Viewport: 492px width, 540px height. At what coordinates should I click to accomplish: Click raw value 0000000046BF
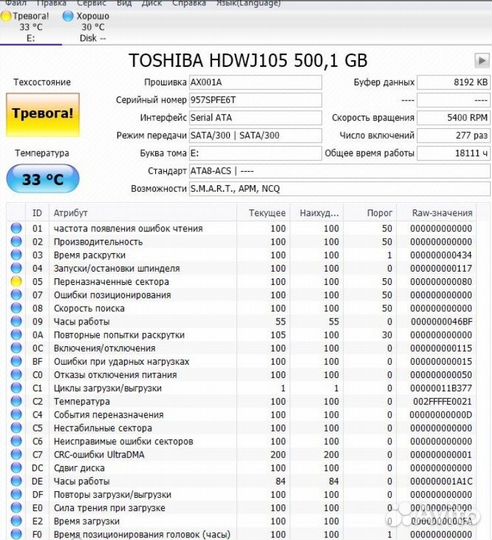point(441,322)
